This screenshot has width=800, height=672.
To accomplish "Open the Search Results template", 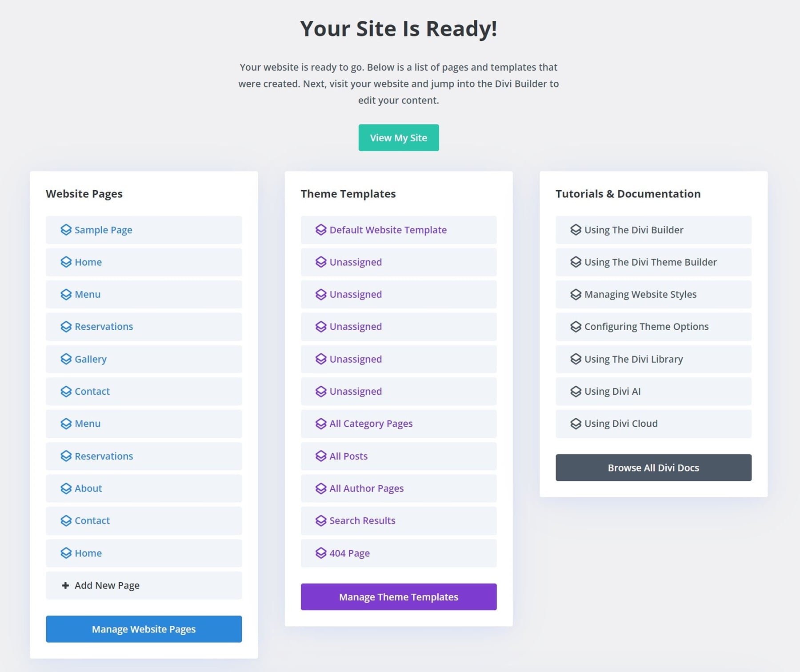I will tap(361, 520).
